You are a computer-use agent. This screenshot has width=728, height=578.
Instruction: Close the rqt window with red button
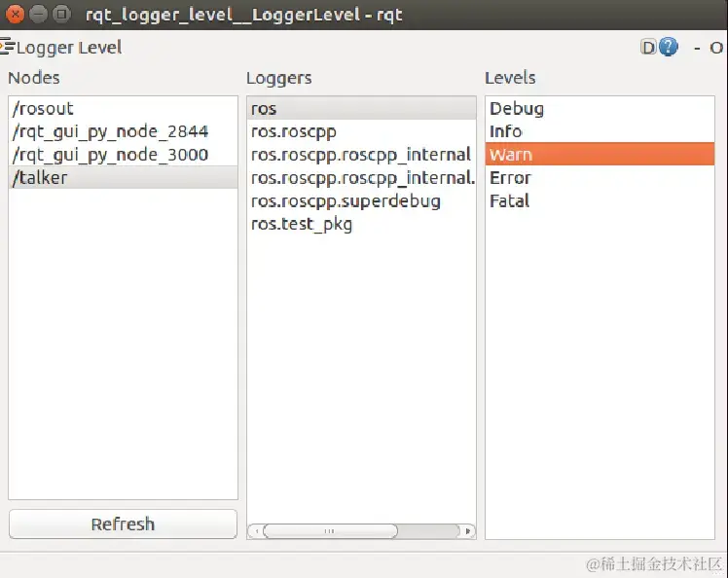15,15
